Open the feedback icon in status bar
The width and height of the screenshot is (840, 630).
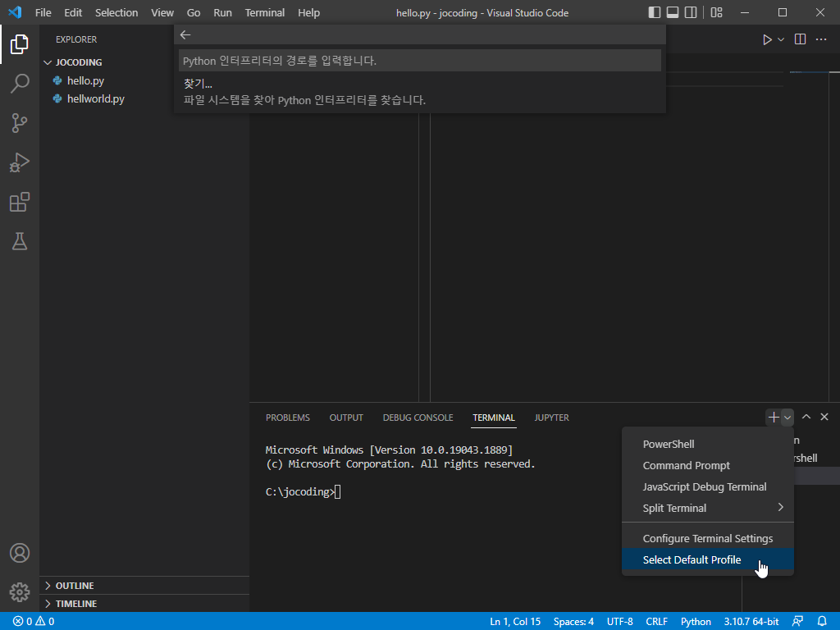pos(797,622)
